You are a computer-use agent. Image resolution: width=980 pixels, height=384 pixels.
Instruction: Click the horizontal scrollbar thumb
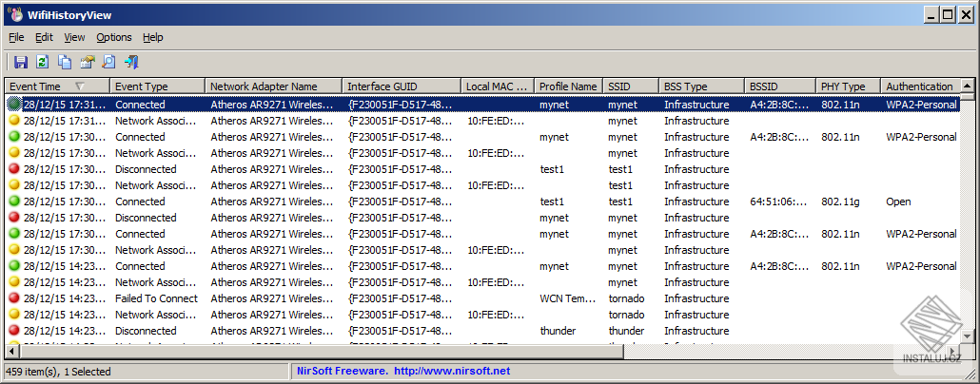320,352
